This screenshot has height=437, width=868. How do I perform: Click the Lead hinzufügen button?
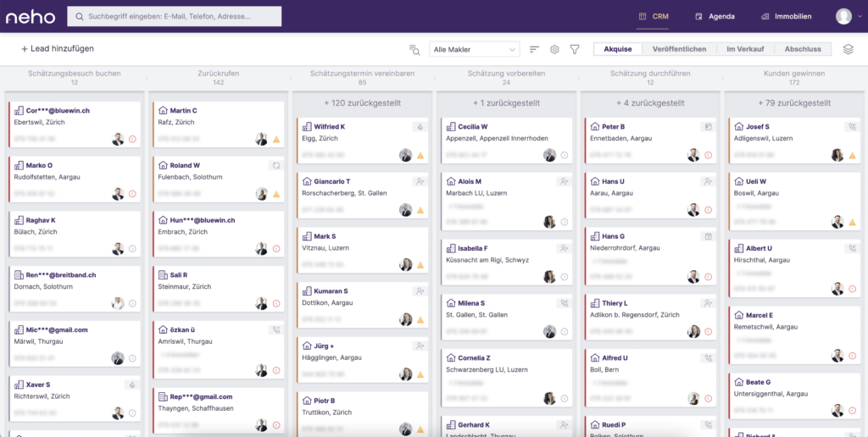coord(58,49)
